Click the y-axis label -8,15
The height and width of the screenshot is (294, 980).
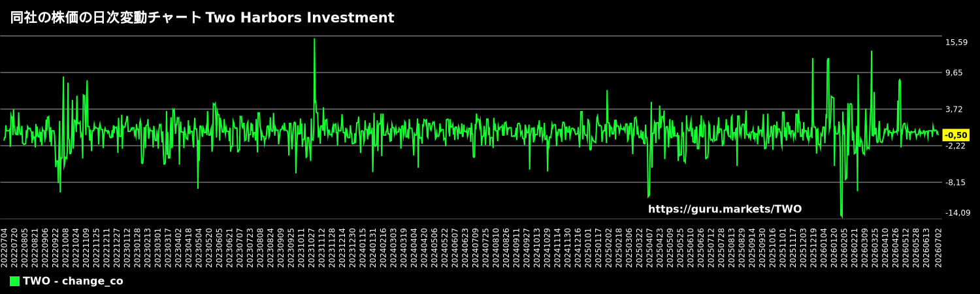coord(956,182)
